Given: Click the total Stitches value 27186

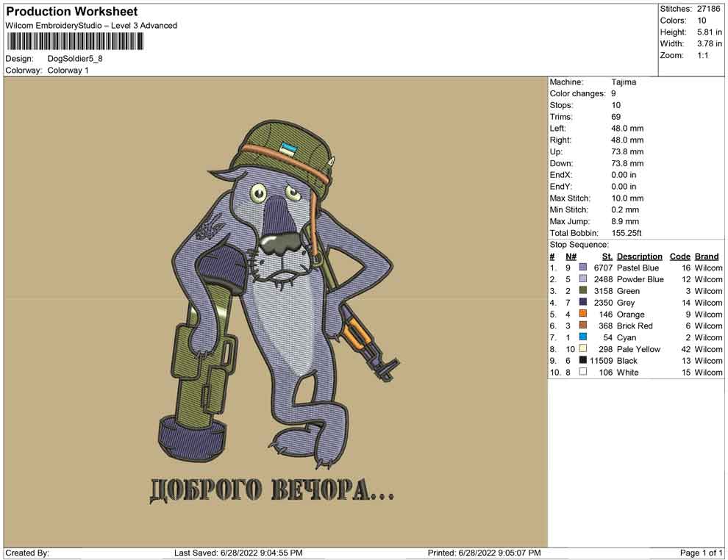Looking at the screenshot, I should pos(708,9).
